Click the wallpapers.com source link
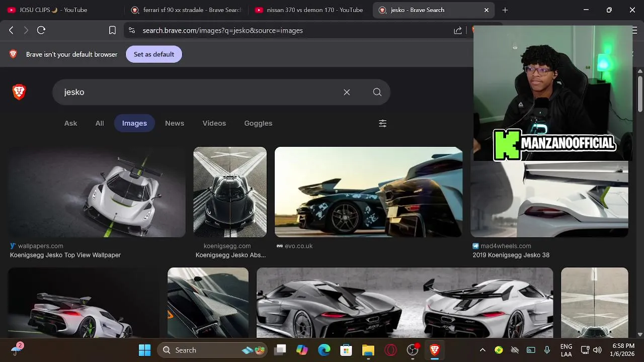 (40, 246)
